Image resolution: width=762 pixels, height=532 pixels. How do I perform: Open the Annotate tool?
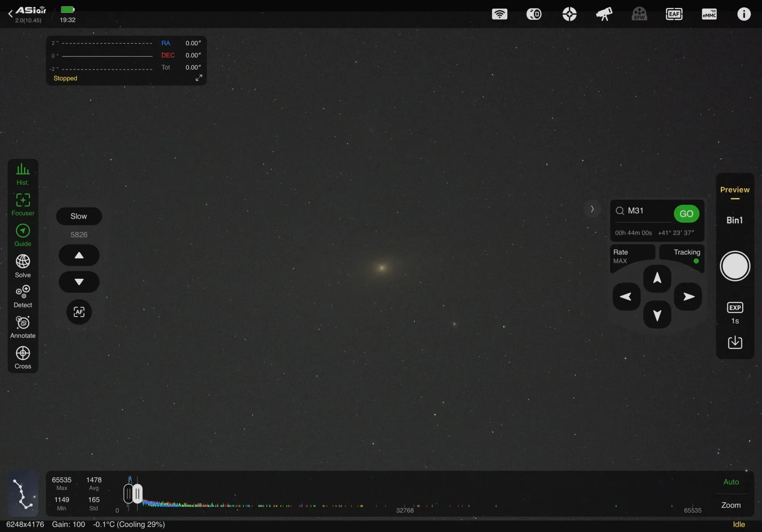coord(22,327)
